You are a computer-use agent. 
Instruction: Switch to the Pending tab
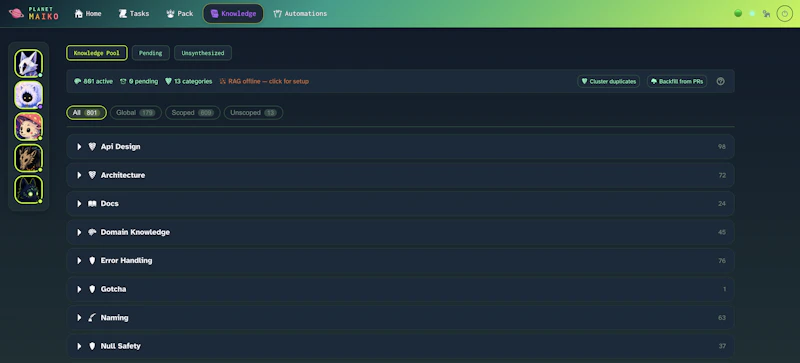151,53
